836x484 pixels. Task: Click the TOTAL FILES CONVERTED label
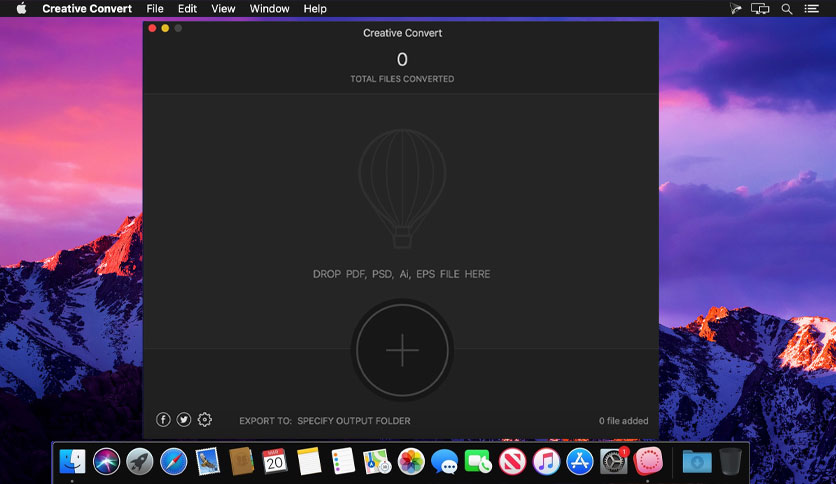click(402, 79)
